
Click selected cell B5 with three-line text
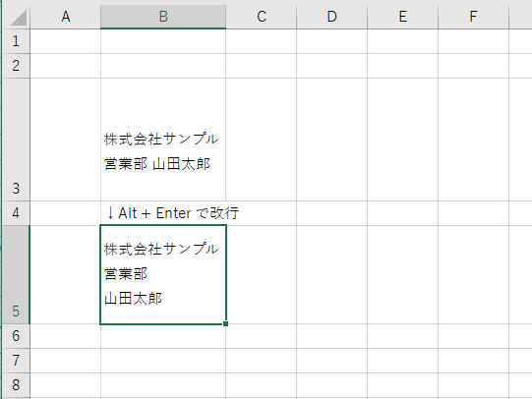click(x=163, y=274)
